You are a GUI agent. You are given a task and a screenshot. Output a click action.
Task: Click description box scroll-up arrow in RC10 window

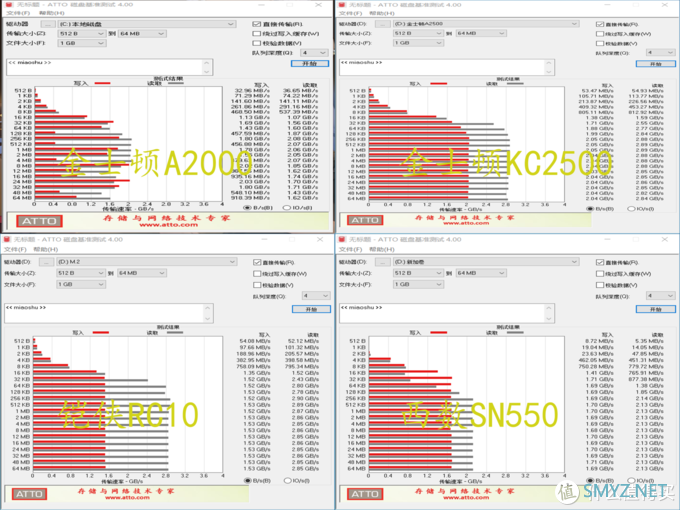click(x=207, y=309)
